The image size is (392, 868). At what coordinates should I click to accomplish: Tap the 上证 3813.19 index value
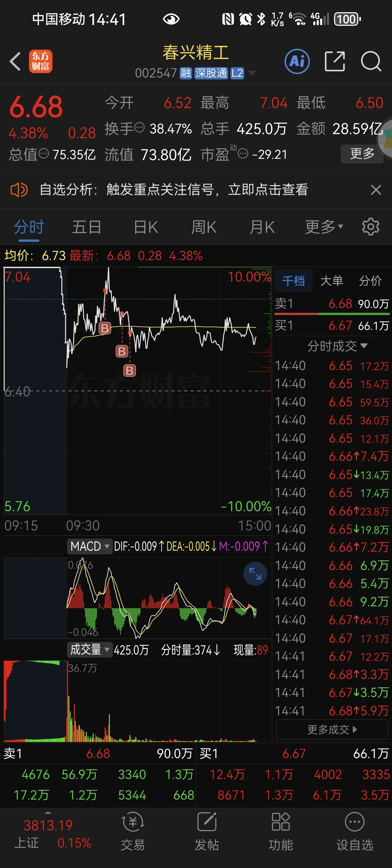tap(48, 826)
